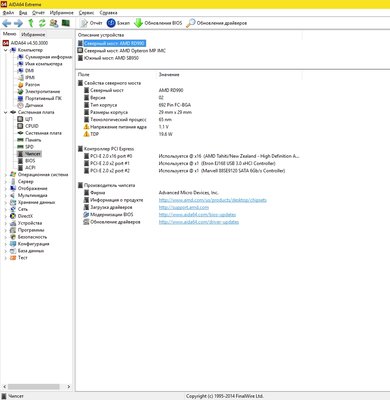Open the support.amd.com driver download link
Image resolution: width=390 pixels, height=400 pixels.
tap(184, 207)
